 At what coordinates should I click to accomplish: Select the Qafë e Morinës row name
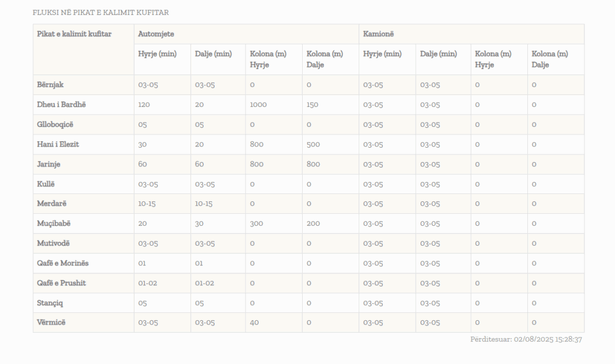pos(63,263)
